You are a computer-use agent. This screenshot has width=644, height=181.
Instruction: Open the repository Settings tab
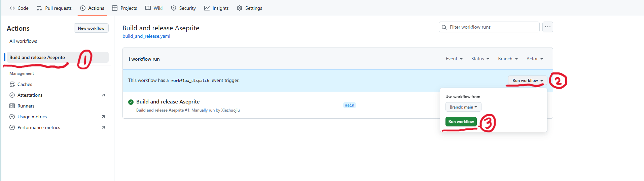click(x=249, y=8)
